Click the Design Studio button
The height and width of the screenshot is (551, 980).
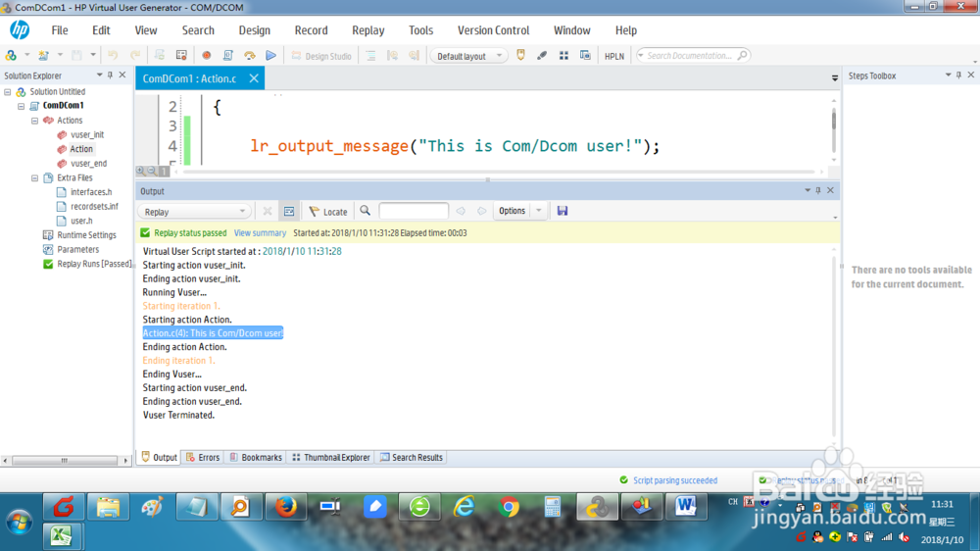321,56
